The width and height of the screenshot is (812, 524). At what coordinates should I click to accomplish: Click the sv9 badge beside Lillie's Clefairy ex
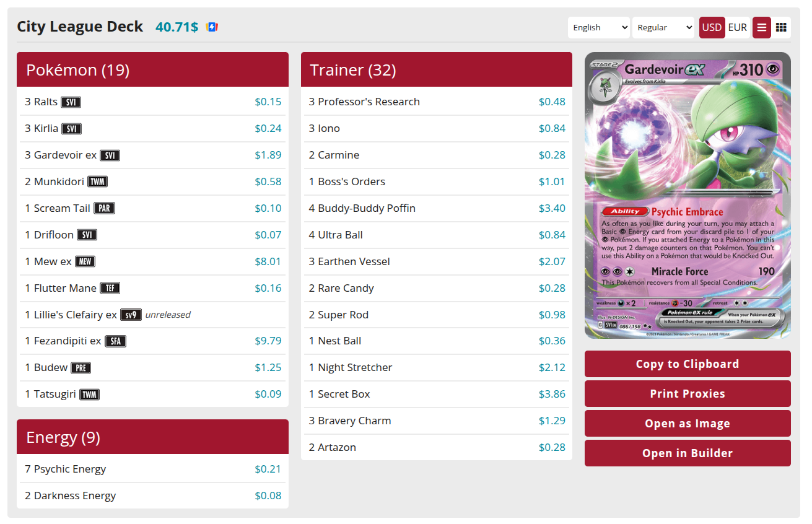(x=131, y=315)
